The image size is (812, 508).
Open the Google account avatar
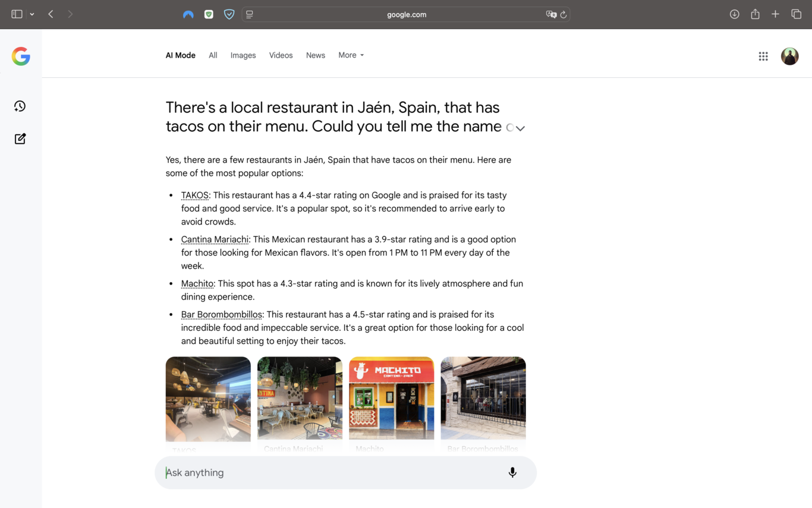point(789,56)
